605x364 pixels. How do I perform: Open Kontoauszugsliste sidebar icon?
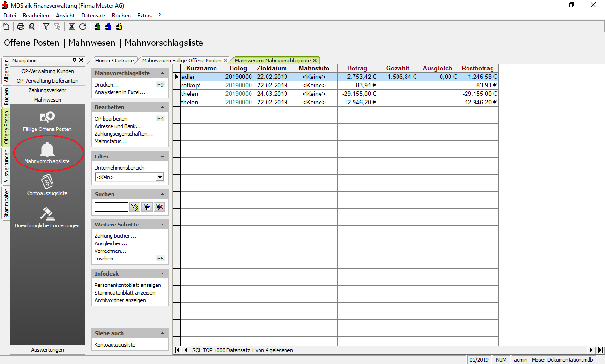47,186
